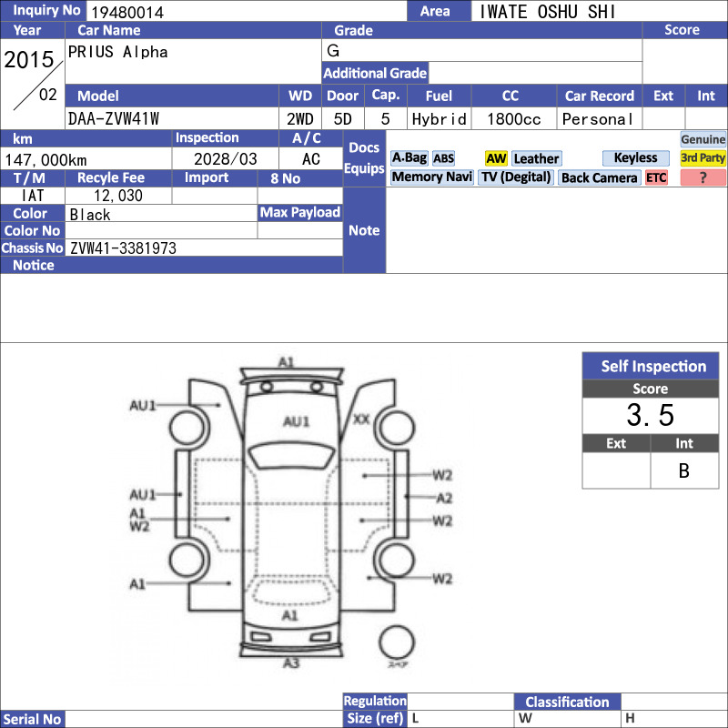
Task: Click the Self Inspection header
Action: click(651, 366)
